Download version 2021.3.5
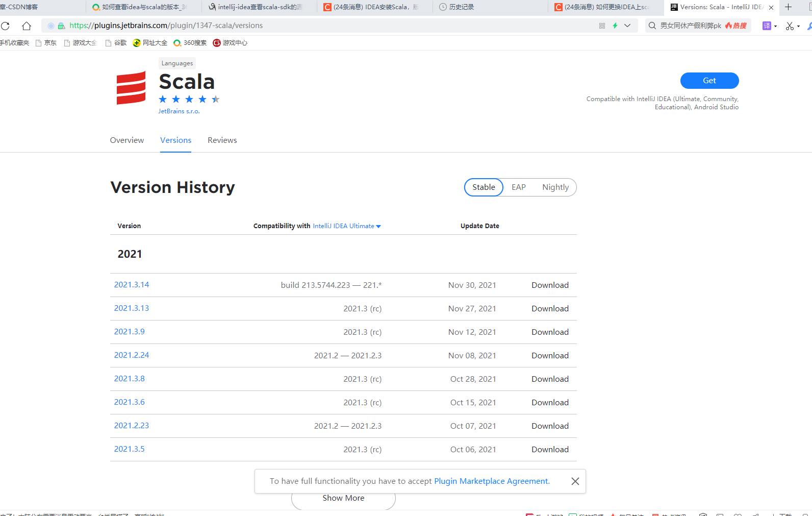The width and height of the screenshot is (812, 516). 550,450
